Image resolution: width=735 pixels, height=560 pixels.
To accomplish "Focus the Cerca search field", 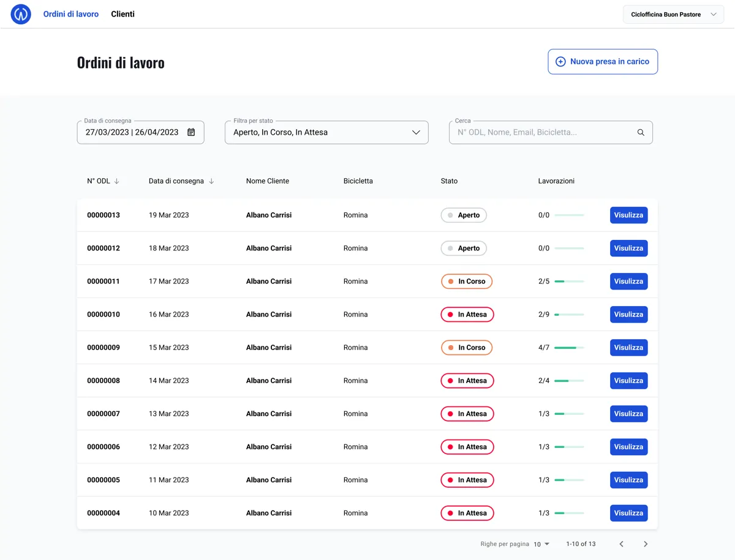I will point(551,132).
